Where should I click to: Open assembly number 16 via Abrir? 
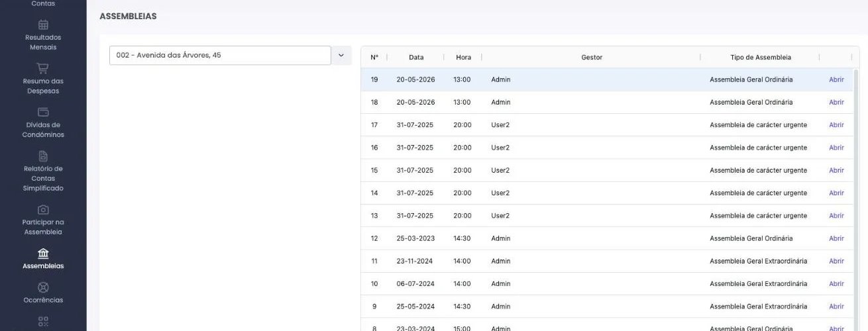[x=836, y=148]
